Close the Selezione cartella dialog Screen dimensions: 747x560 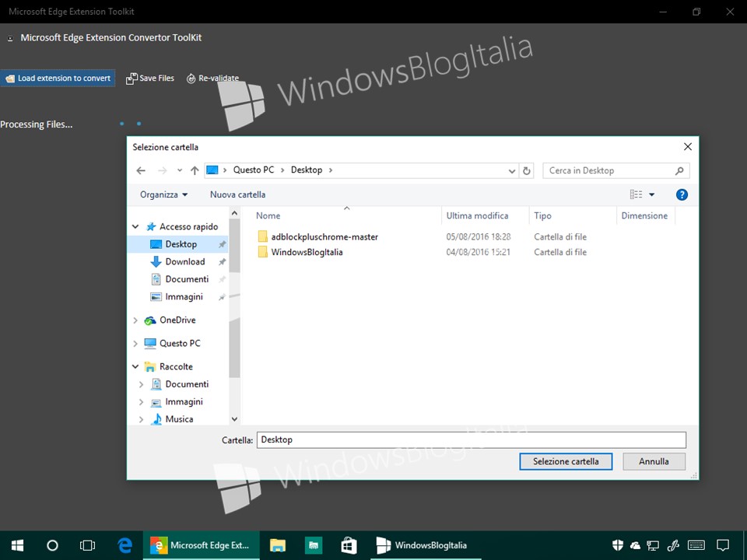tap(687, 147)
